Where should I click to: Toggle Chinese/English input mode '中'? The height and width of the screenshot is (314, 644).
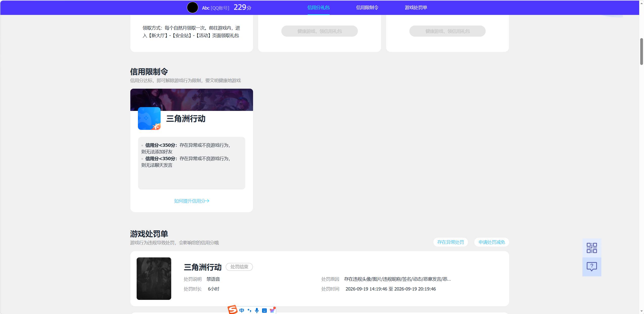pyautogui.click(x=242, y=310)
